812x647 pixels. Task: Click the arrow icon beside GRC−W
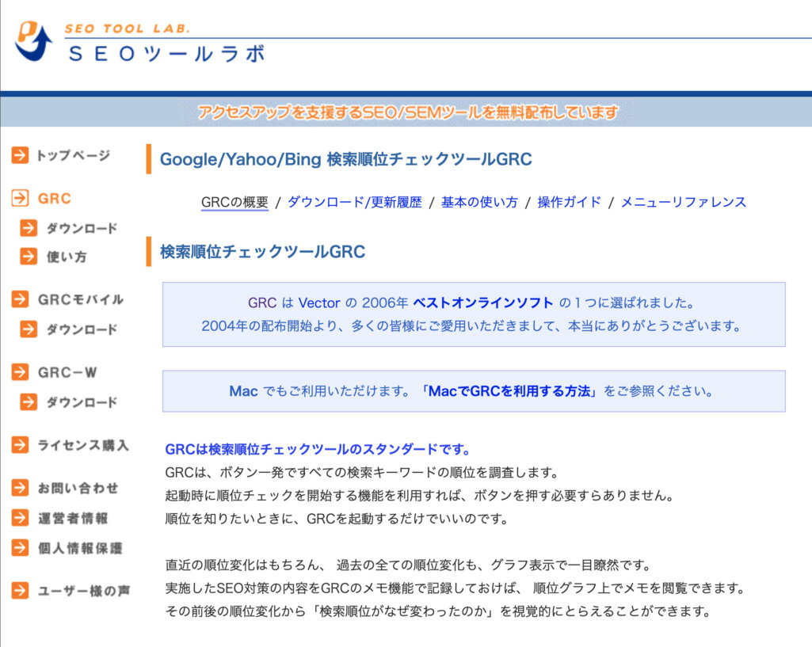tap(20, 372)
